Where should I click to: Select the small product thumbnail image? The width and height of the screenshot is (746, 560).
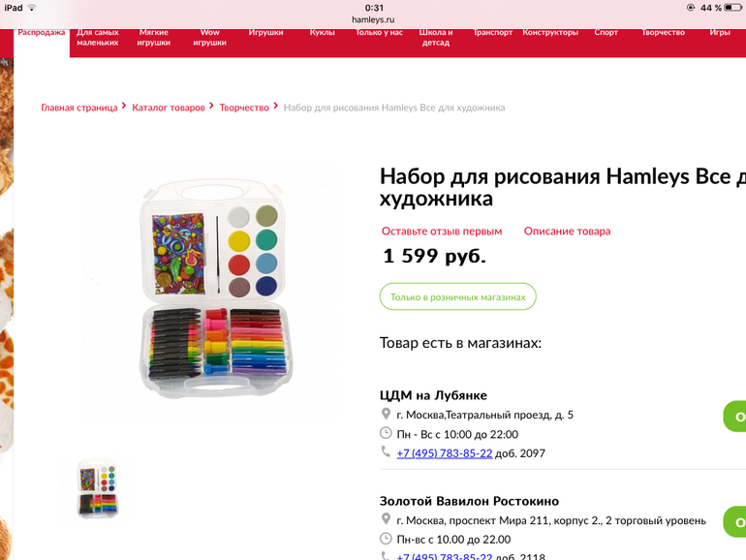click(x=98, y=488)
